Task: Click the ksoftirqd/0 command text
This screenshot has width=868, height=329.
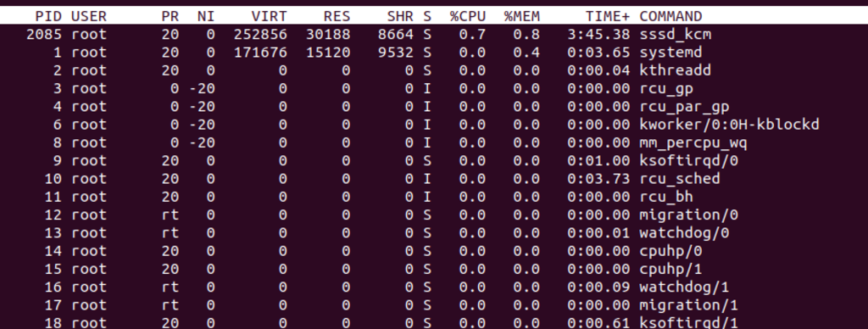Action: click(688, 160)
